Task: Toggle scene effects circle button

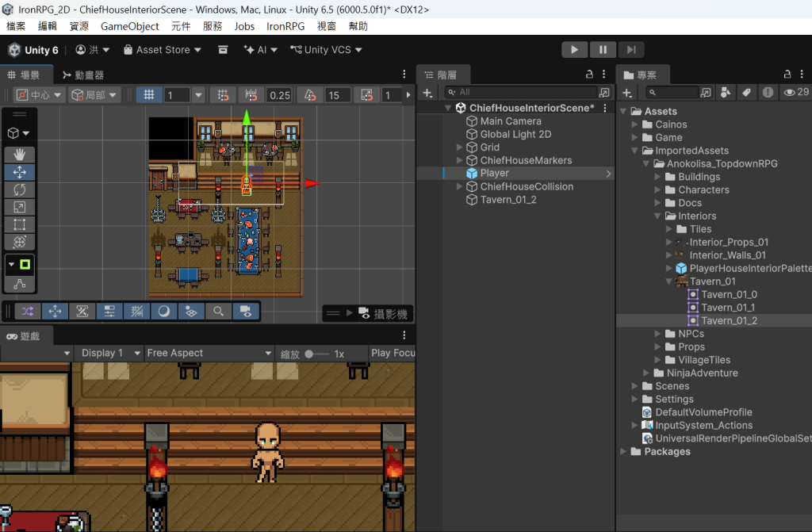Action: (x=163, y=312)
